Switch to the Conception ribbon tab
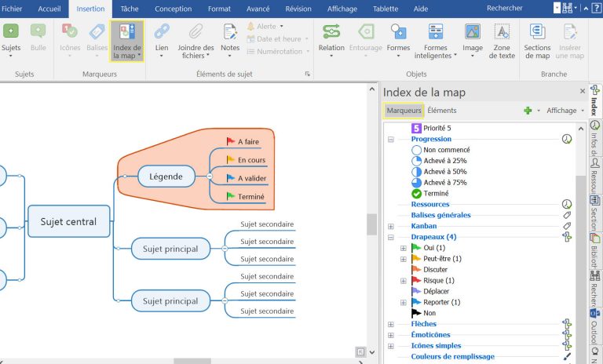The height and width of the screenshot is (364, 603). click(x=173, y=9)
